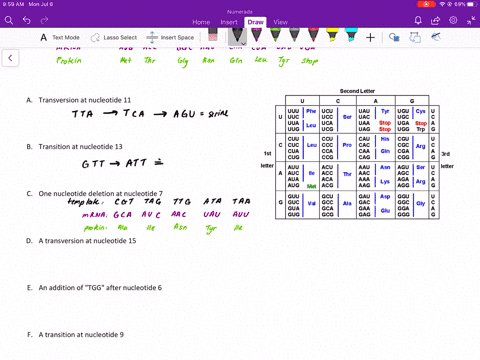Open the View tab
The height and width of the screenshot is (360, 480).
point(280,22)
